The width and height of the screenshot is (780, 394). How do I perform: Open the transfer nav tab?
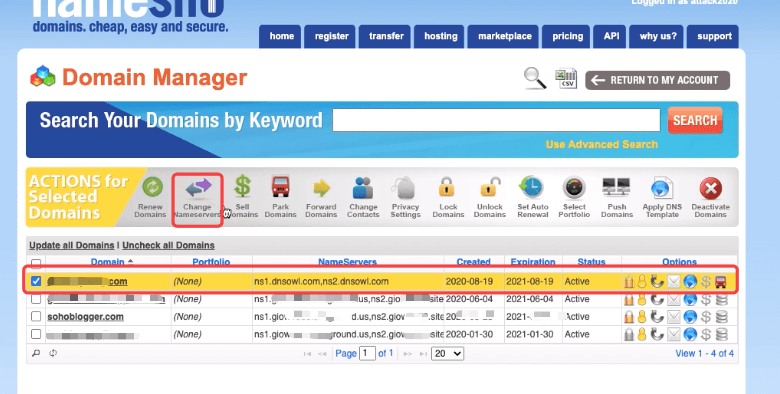(x=385, y=36)
